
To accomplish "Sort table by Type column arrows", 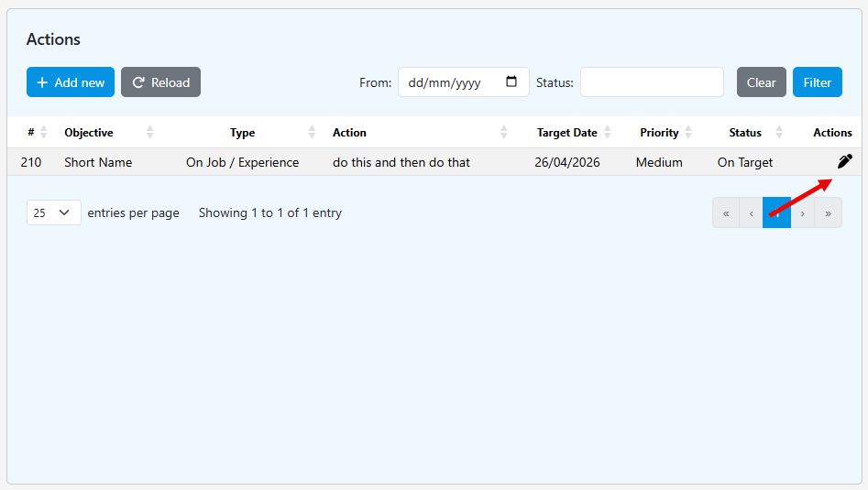I will pyautogui.click(x=312, y=132).
